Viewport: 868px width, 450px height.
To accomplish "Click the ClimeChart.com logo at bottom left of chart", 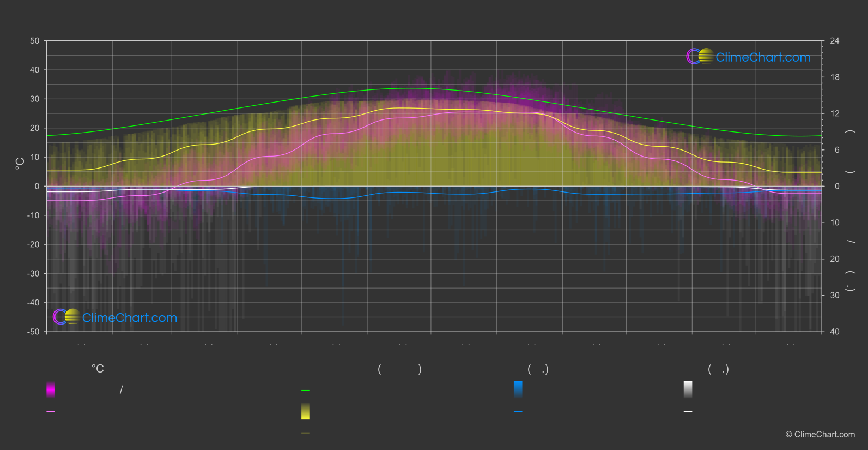I will [115, 317].
